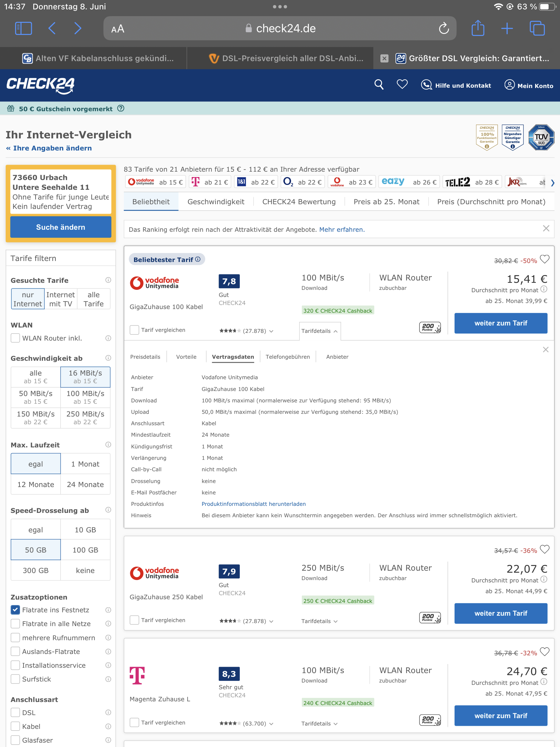Switch to Preisdetails tab in details
Screen dimensions: 560x747
click(x=145, y=357)
